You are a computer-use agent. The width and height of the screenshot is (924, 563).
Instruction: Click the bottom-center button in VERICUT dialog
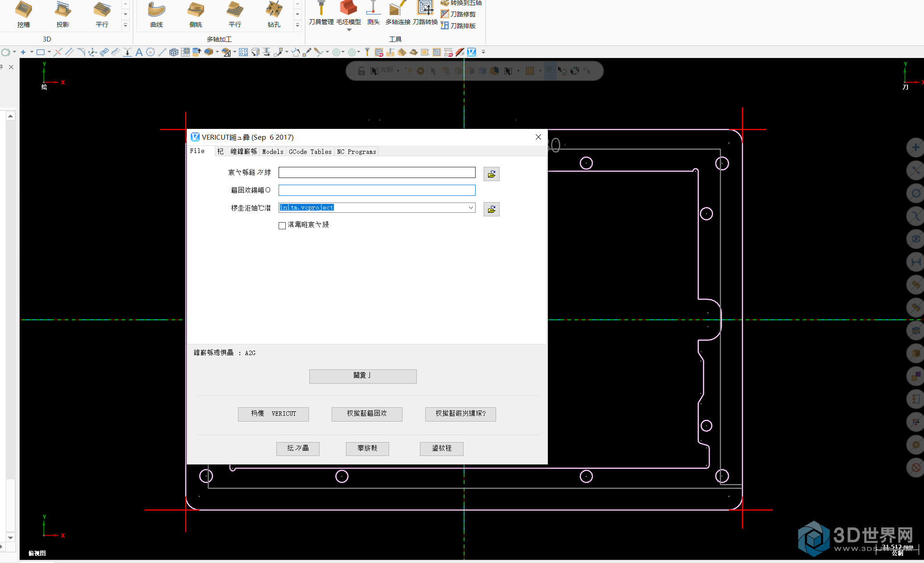(x=367, y=449)
